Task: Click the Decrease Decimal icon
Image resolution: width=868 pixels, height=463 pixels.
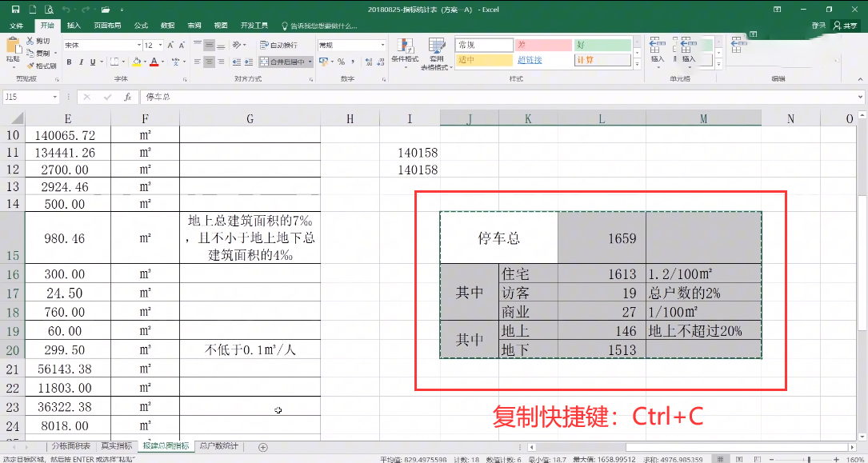Action: point(380,62)
